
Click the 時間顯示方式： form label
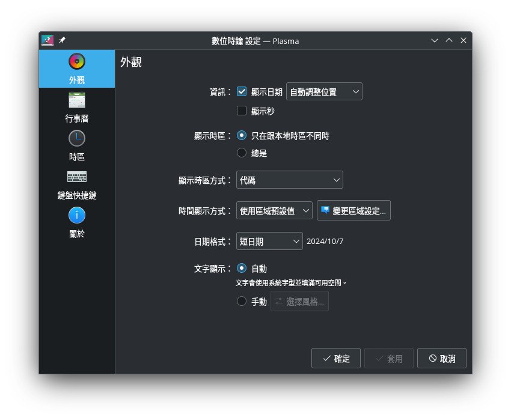[x=204, y=211]
